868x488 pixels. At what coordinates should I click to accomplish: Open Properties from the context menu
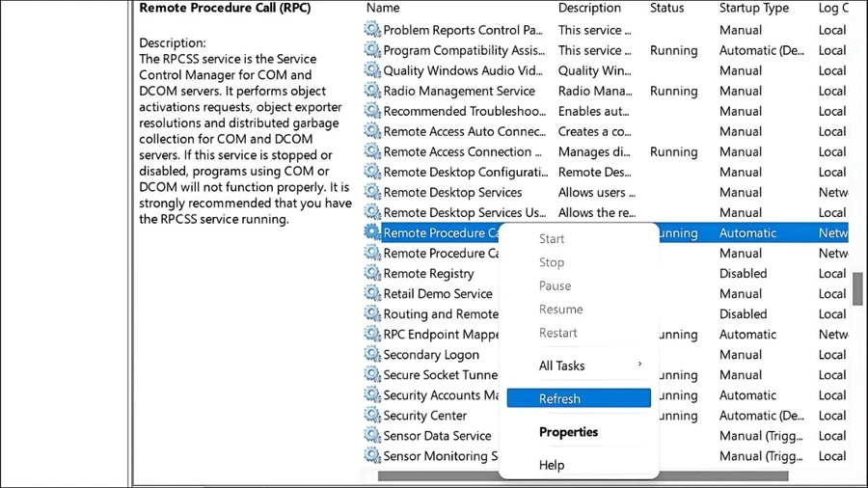(x=568, y=432)
